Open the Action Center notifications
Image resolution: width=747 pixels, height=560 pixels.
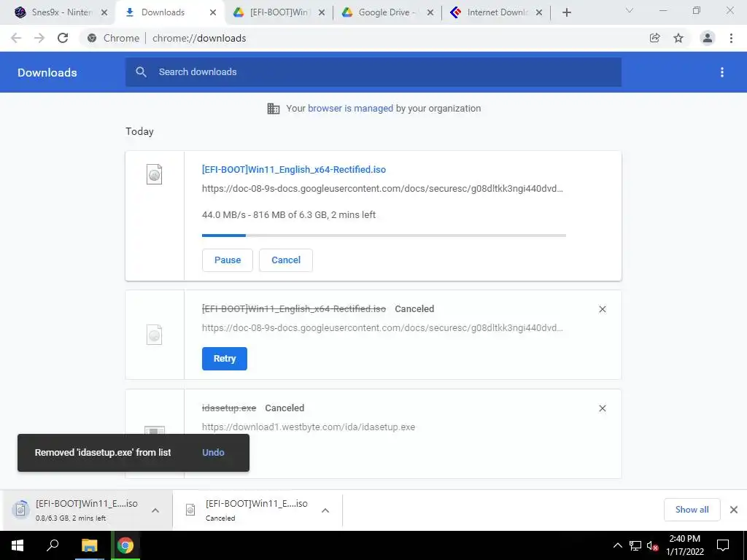tap(723, 545)
